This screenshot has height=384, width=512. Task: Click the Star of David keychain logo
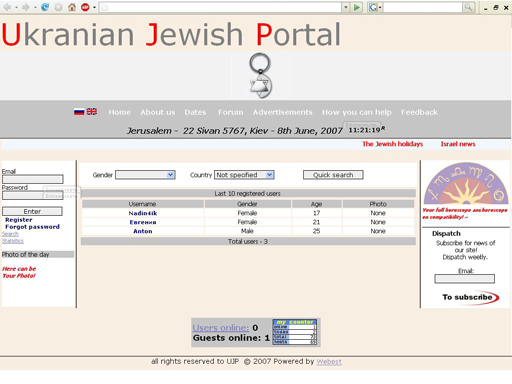coord(260,76)
